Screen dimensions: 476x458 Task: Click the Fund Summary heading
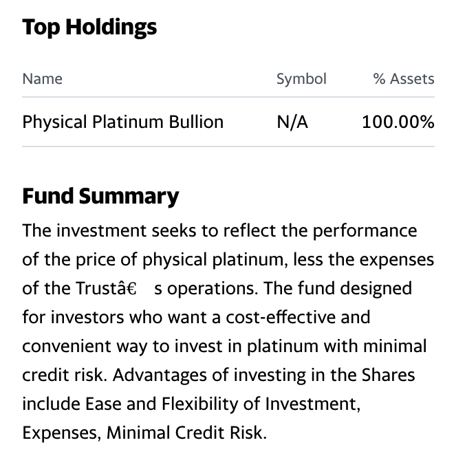(x=100, y=197)
